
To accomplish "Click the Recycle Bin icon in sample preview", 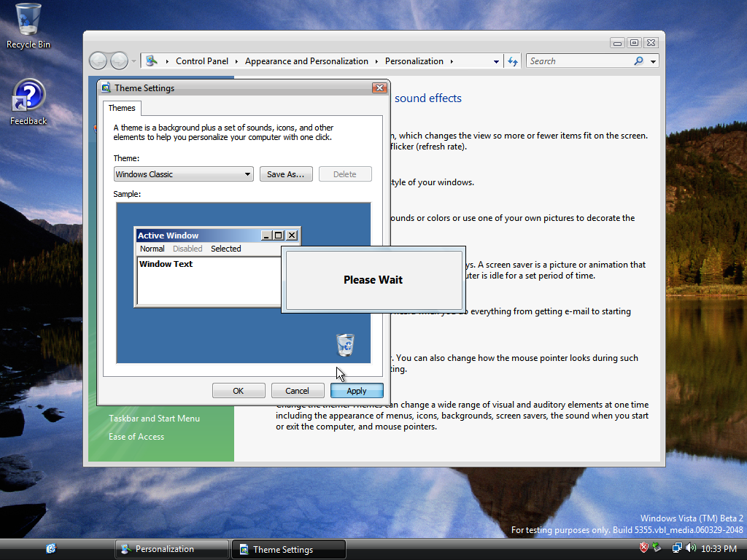I will (345, 345).
